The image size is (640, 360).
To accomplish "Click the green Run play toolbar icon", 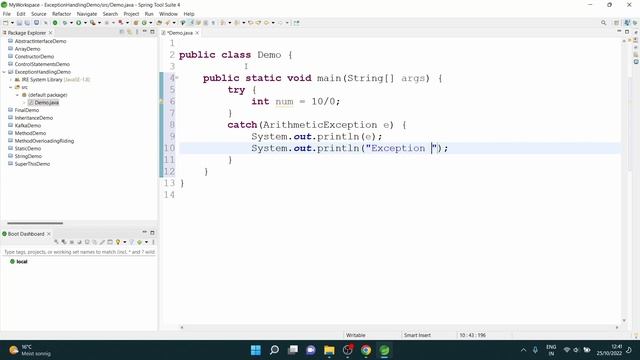I will (79, 23).
